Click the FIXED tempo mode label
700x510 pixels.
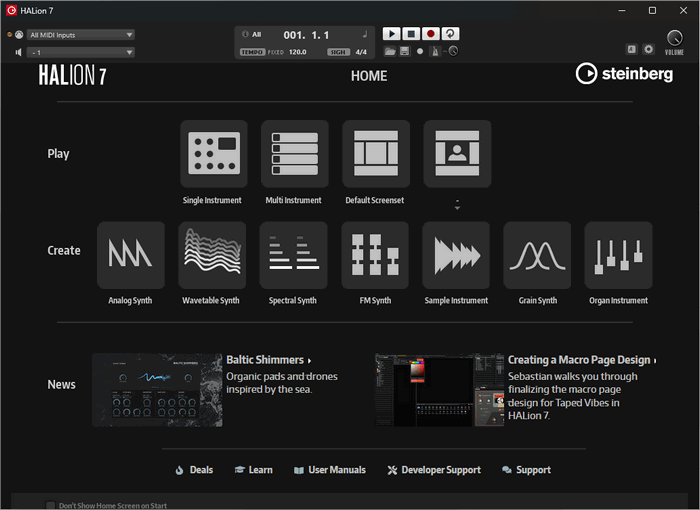[275, 52]
